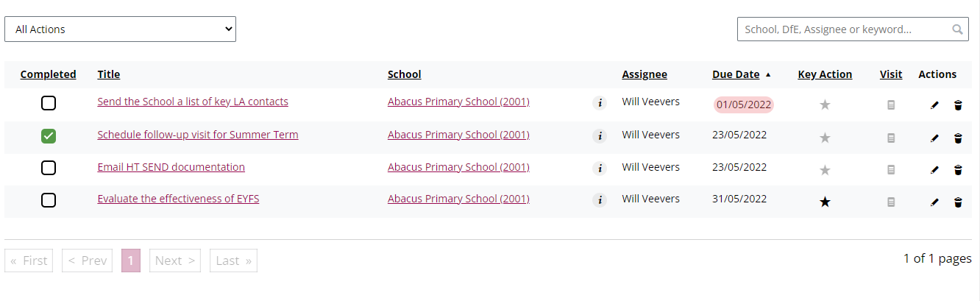
Task: Remove key action star from EYFS row
Action: [825, 202]
